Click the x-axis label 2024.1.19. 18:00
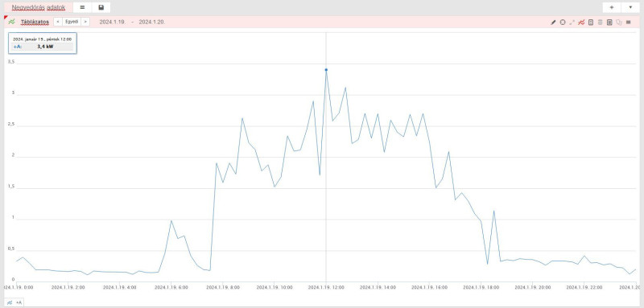The image size is (644, 308). 481,288
